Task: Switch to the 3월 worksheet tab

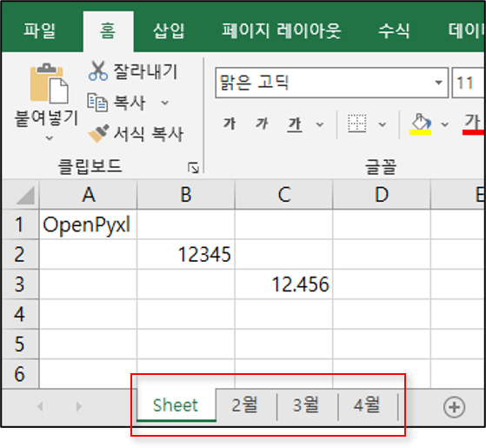Action: point(307,405)
